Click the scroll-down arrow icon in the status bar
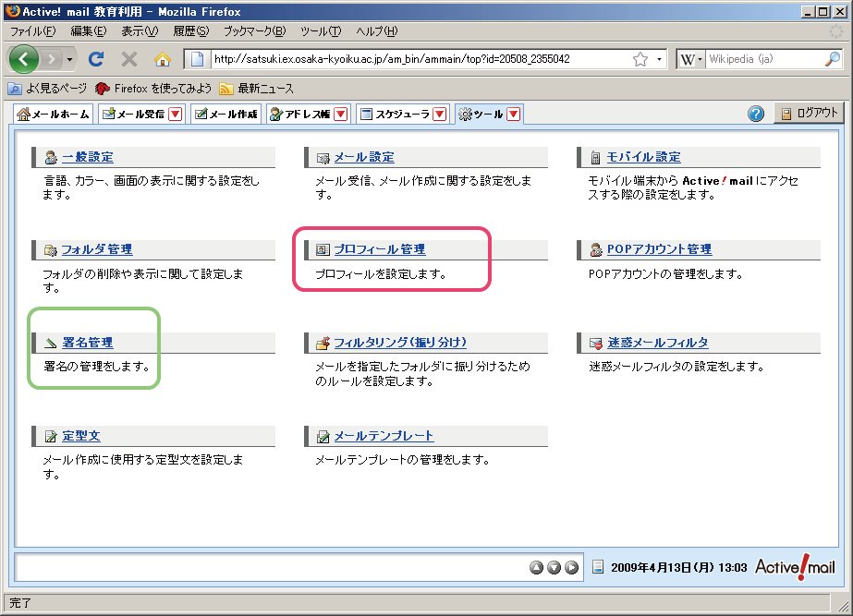853x616 pixels. (x=554, y=567)
